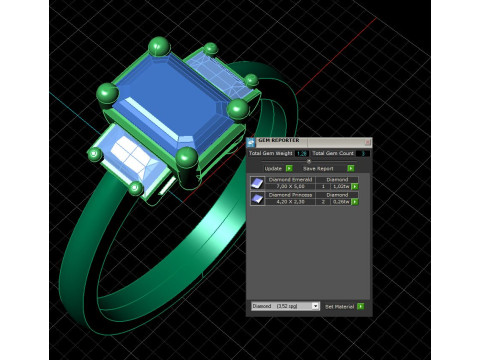Screen dimensions: 480x360
Task: Select the 'Diamond Emerald' name cell
Action: coord(290,180)
